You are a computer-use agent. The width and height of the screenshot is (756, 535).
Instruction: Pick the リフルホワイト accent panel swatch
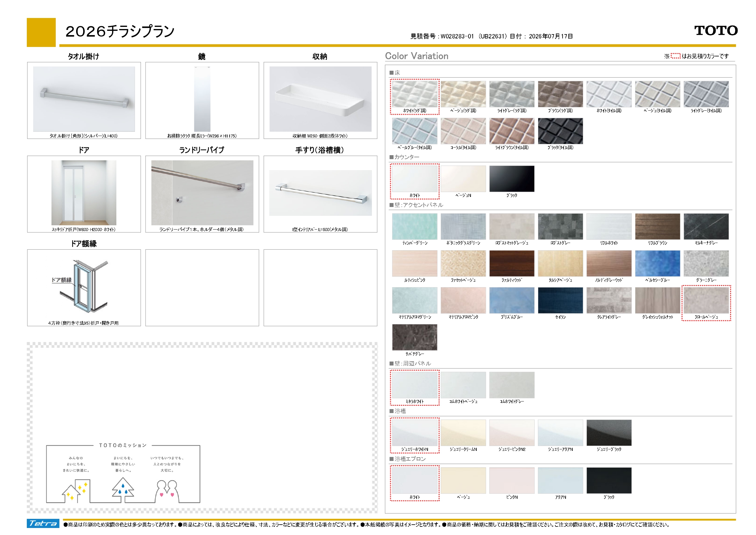click(x=609, y=226)
